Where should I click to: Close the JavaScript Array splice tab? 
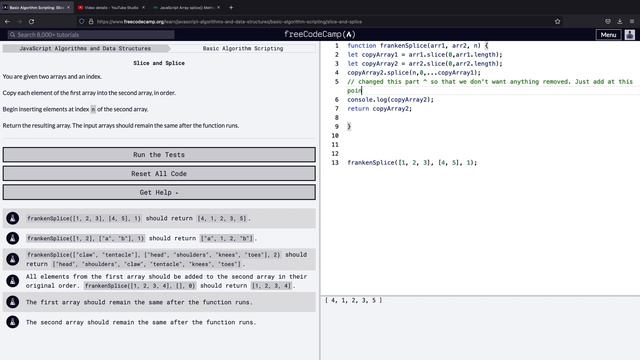click(218, 7)
